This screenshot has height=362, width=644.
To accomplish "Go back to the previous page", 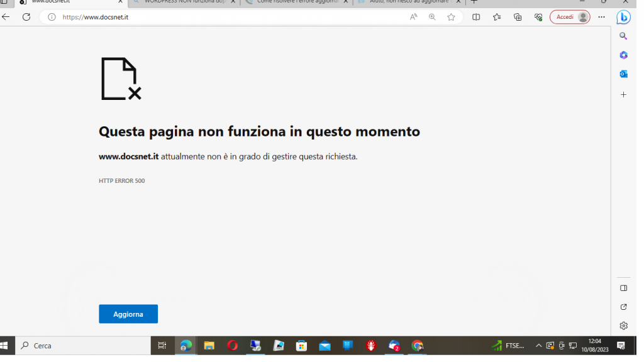I will click(x=6, y=17).
